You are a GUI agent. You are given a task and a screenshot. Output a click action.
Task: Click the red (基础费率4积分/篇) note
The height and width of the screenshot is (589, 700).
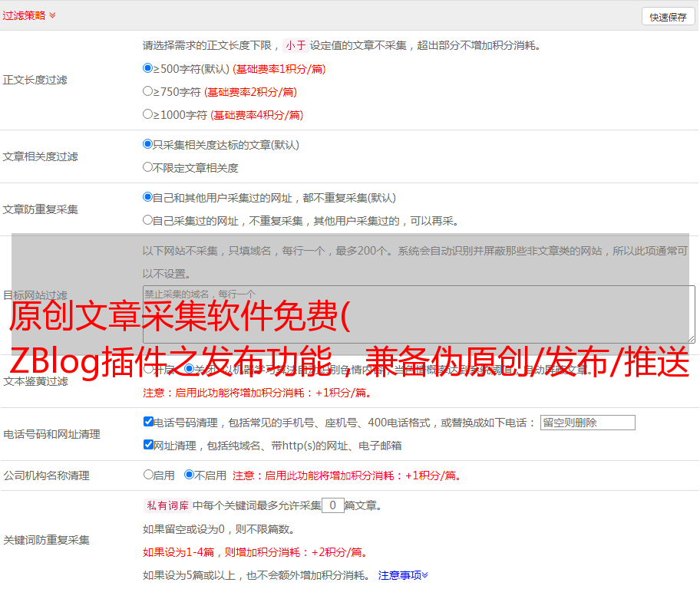coord(256,115)
